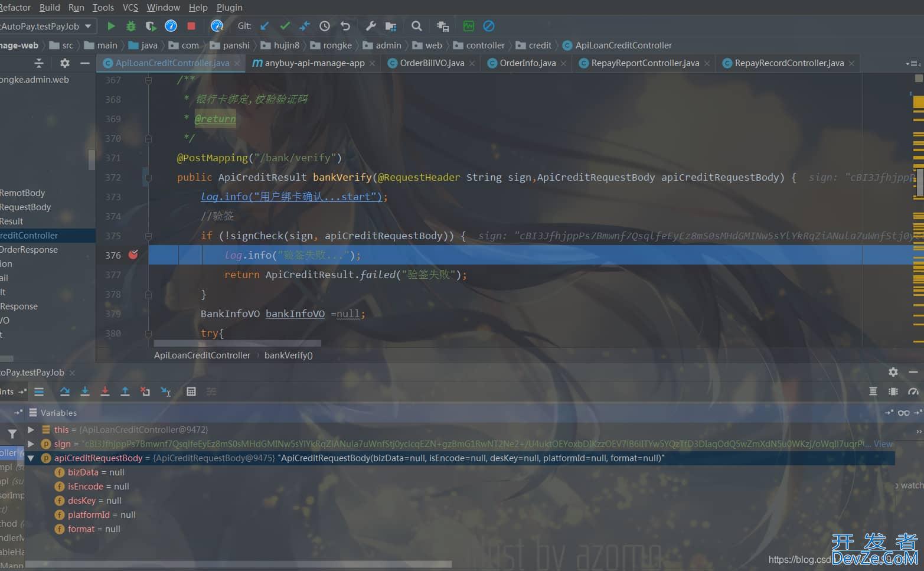Hide the project tool panel with the minus icon
The image size is (924, 571).
85,63
